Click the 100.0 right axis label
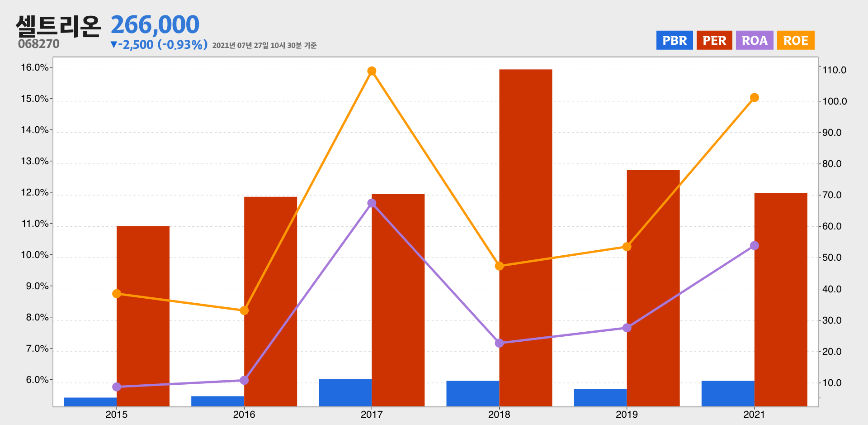 pyautogui.click(x=835, y=101)
